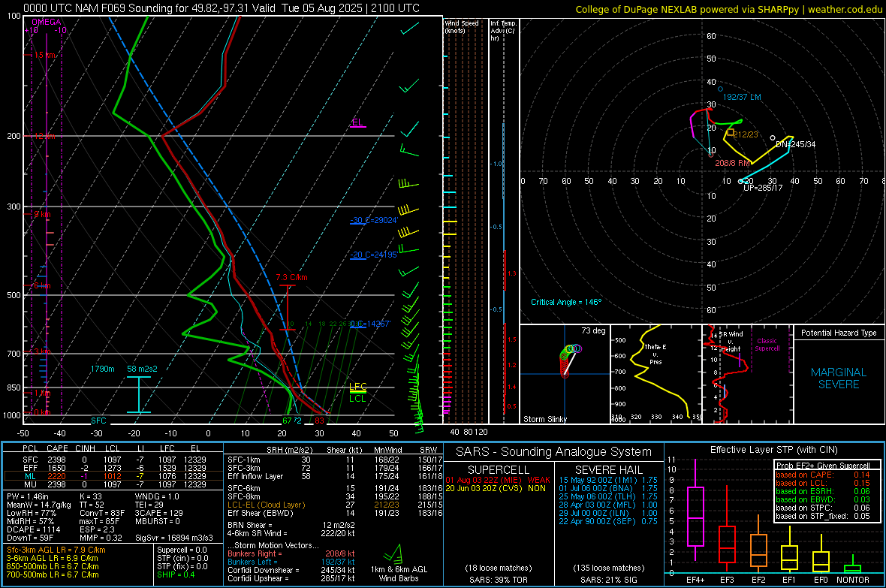
Task: Click the 73 deg label in Storm Slinky panel
Action: 593,330
